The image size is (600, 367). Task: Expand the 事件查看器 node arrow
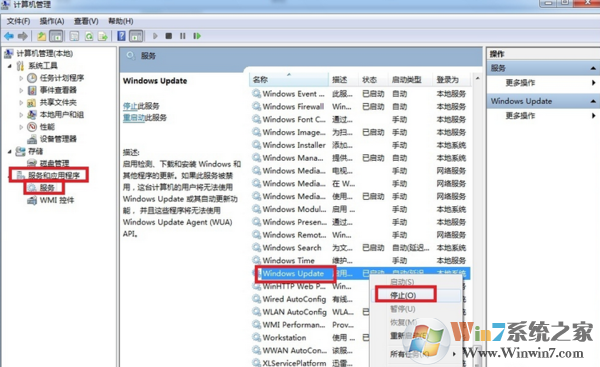pos(21,90)
